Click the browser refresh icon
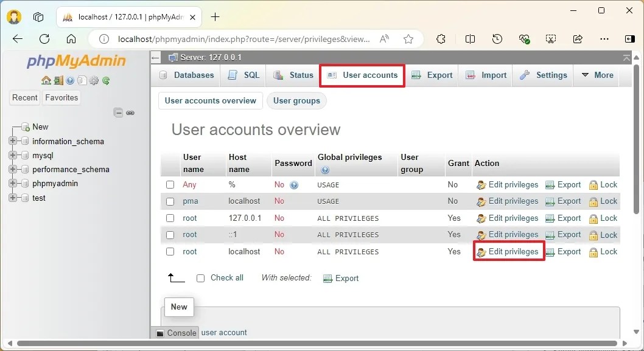The height and width of the screenshot is (351, 644). pos(44,38)
